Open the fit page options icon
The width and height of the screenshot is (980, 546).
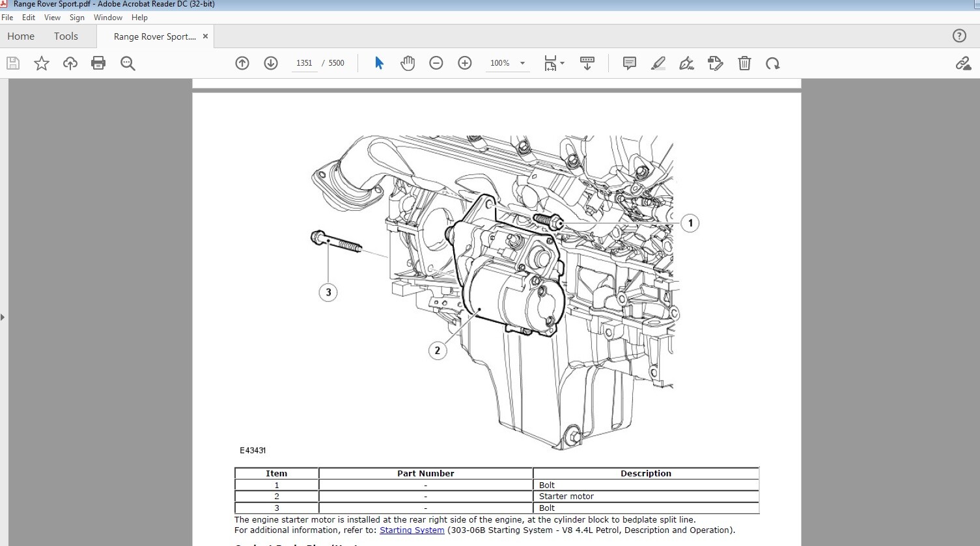coord(550,63)
